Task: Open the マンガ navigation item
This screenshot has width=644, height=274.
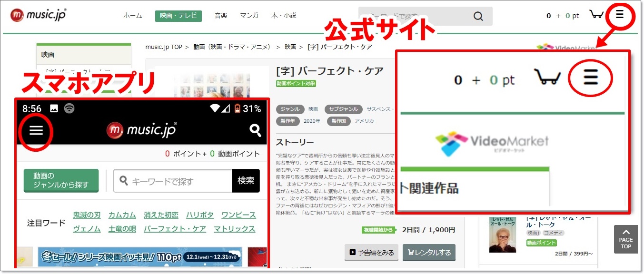Action: point(249,16)
